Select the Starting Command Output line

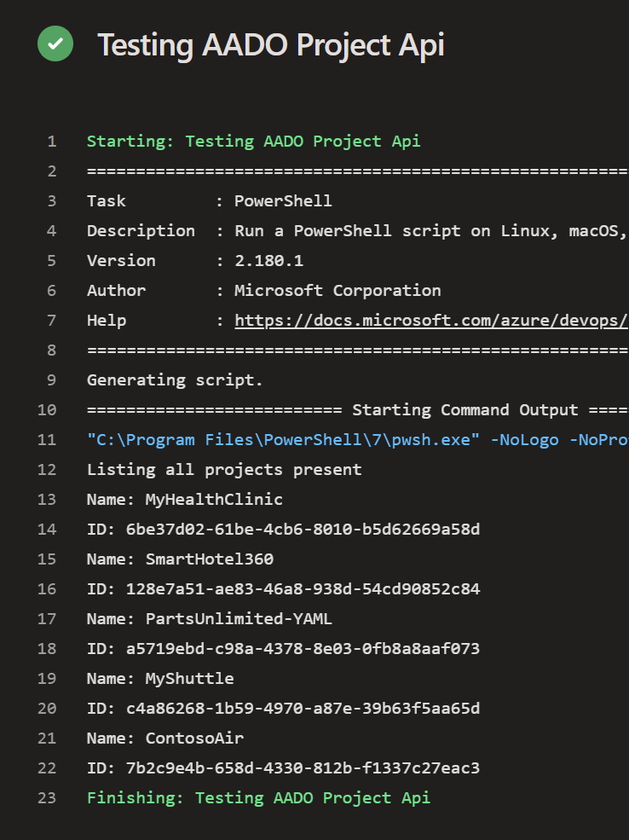coord(357,410)
